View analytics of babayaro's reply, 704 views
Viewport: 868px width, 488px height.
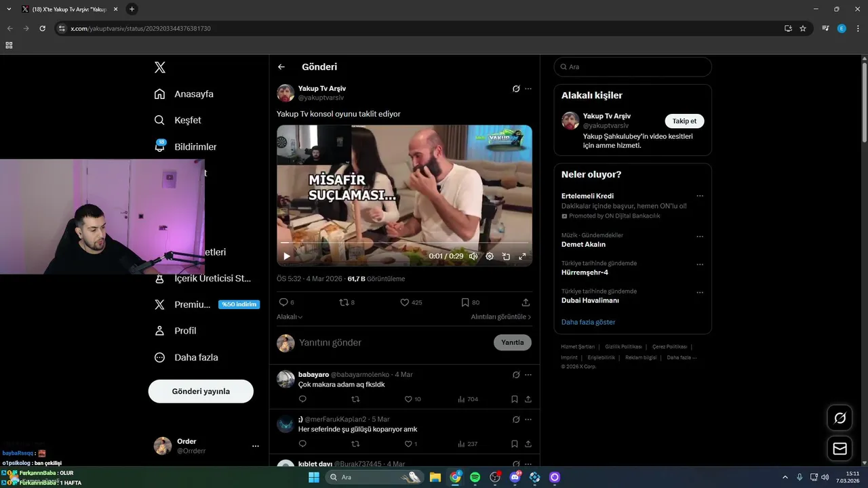(468, 399)
